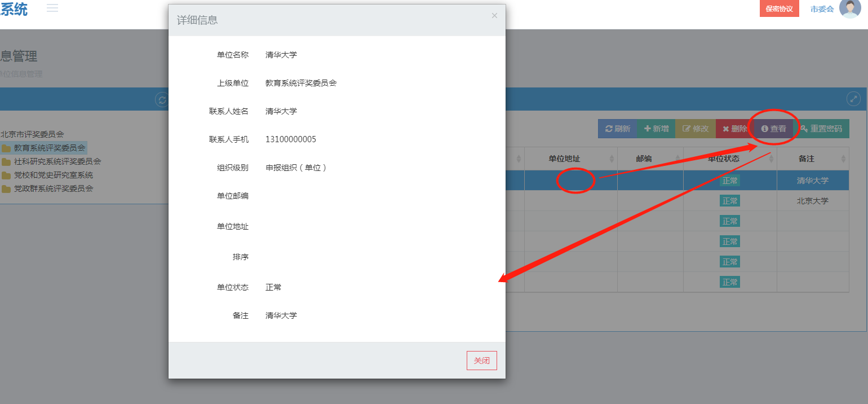
Task: Click 正常 status badge in 清华大学 row
Action: 730,181
